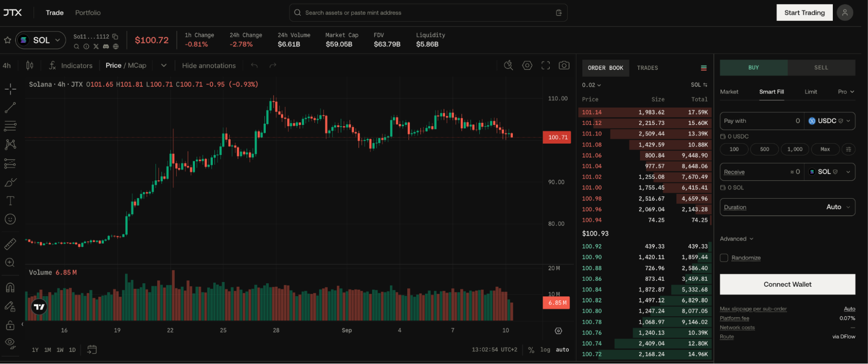The image size is (868, 364).
Task: Open the 0.02 order book grouping dropdown
Action: 591,85
